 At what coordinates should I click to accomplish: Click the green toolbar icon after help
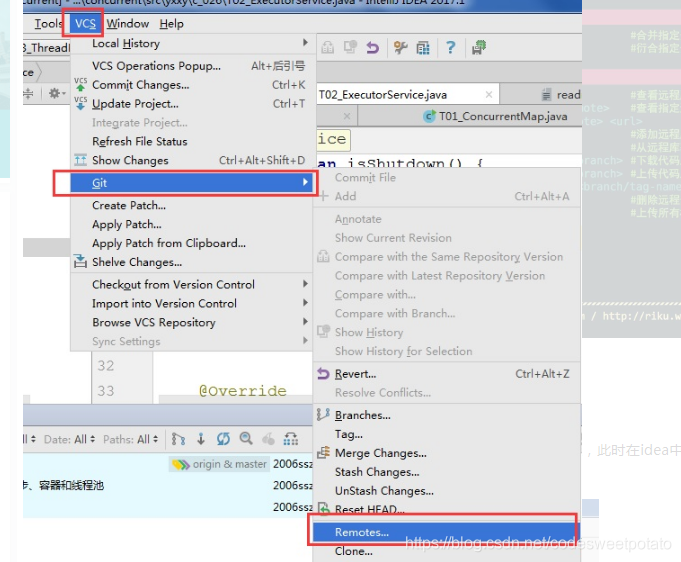(479, 47)
